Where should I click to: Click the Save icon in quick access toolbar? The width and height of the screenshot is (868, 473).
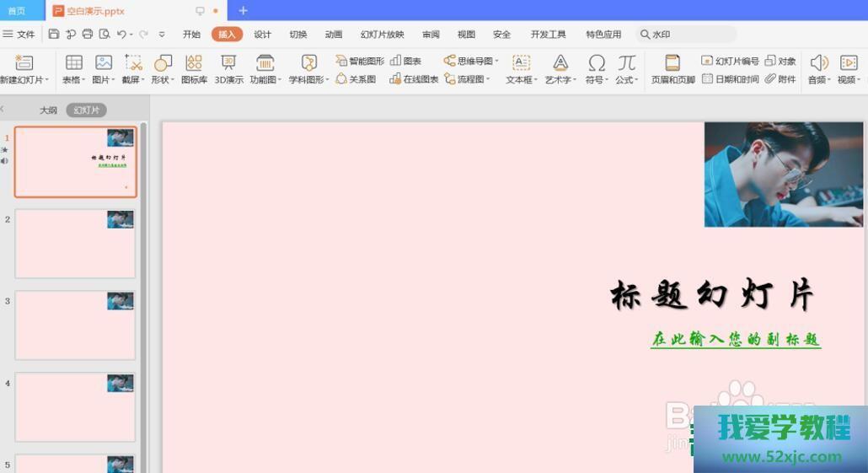coord(54,35)
